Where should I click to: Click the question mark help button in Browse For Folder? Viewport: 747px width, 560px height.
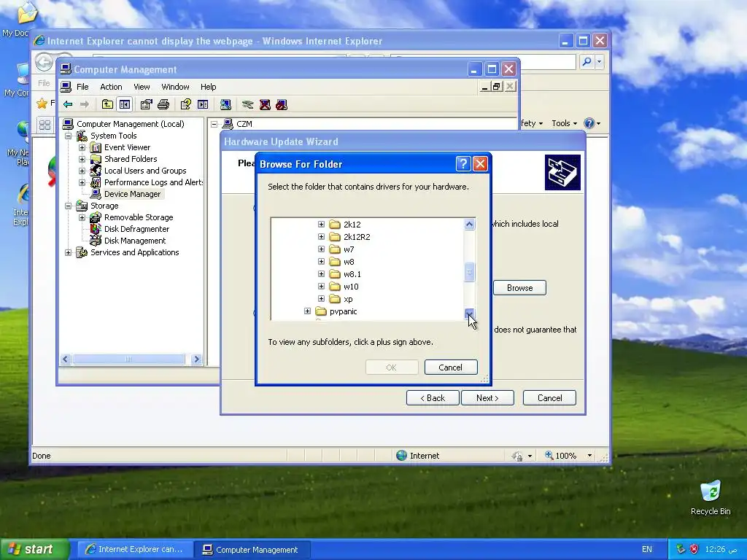(x=463, y=164)
